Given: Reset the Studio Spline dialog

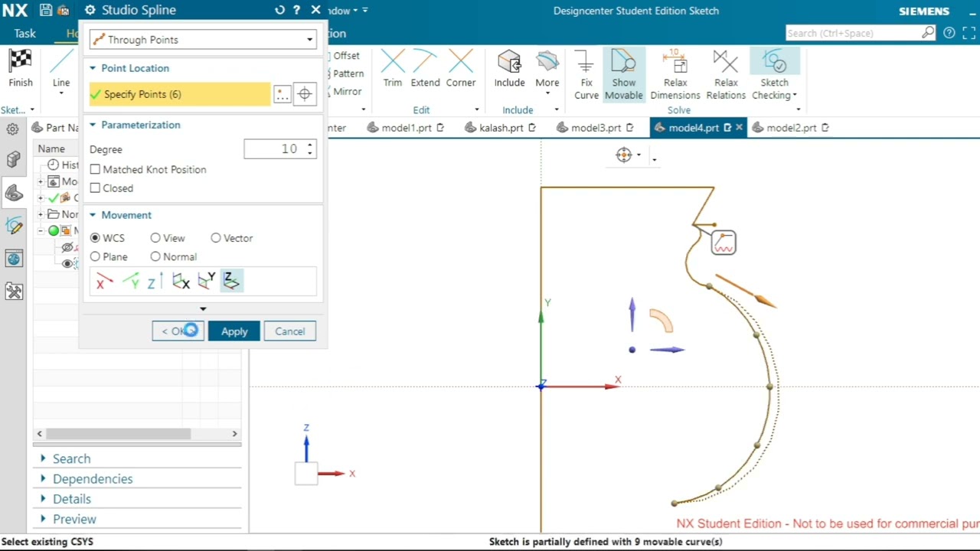Looking at the screenshot, I should click(279, 10).
